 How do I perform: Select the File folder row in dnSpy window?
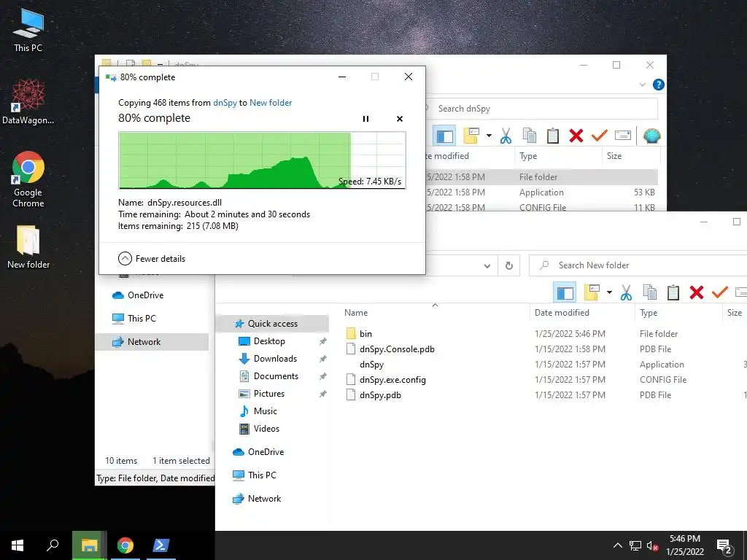pyautogui.click(x=542, y=177)
